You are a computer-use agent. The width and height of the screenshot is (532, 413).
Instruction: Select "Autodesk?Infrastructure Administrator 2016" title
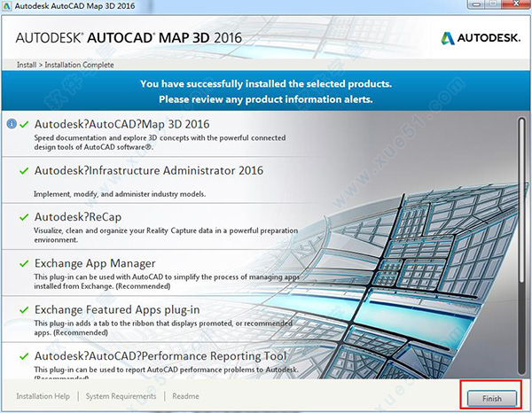[x=149, y=170]
